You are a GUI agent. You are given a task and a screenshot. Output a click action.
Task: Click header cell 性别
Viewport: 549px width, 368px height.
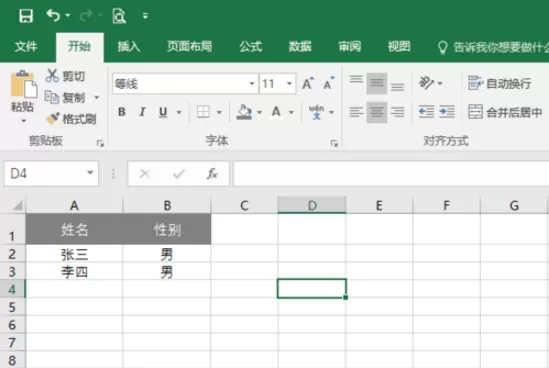167,229
